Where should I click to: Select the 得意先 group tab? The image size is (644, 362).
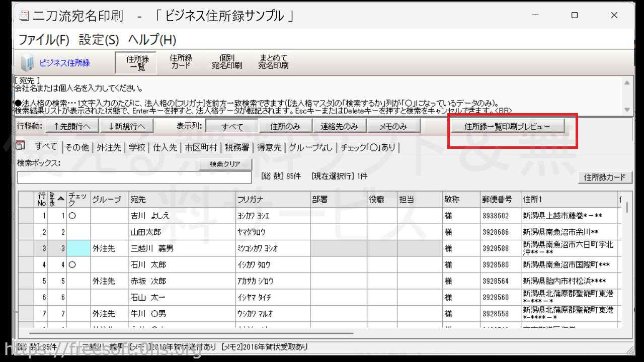pos(269,147)
